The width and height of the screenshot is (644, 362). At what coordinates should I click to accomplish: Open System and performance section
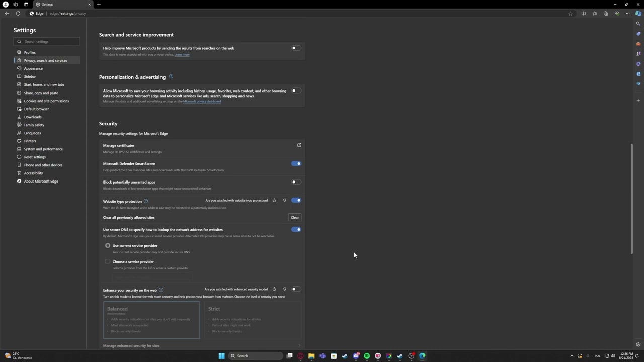[x=46, y=149]
